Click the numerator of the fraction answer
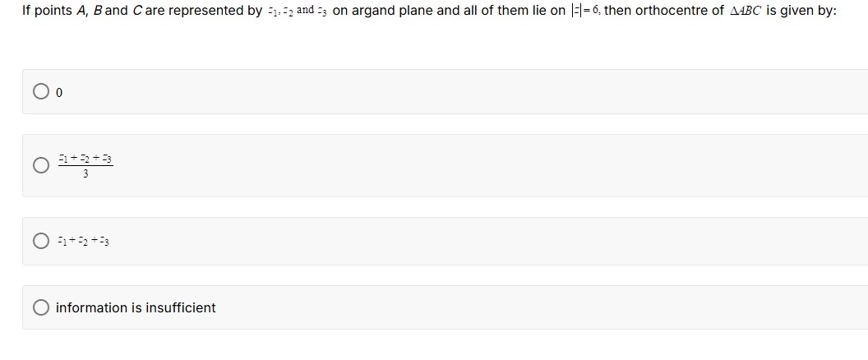Viewport: 868px width, 360px height. [x=85, y=159]
